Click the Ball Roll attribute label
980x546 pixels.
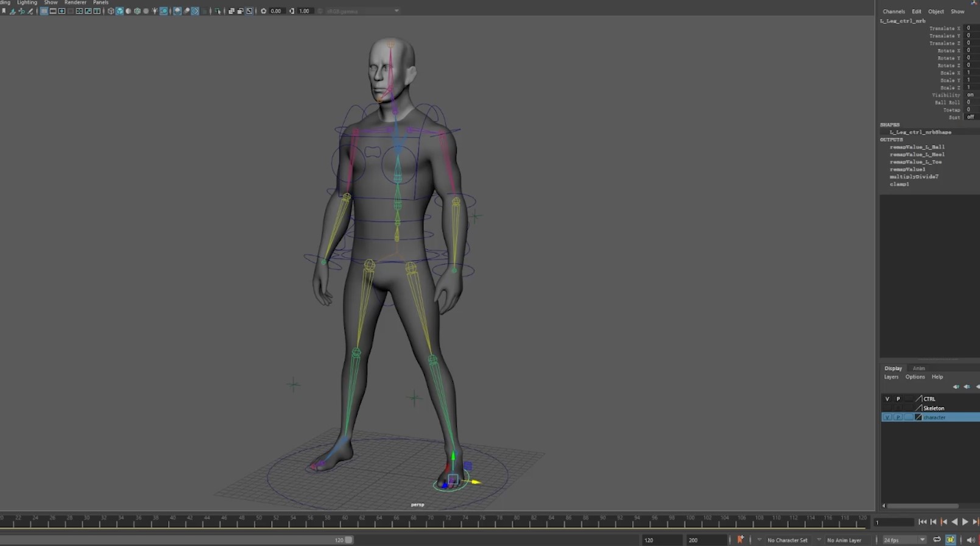pos(947,102)
